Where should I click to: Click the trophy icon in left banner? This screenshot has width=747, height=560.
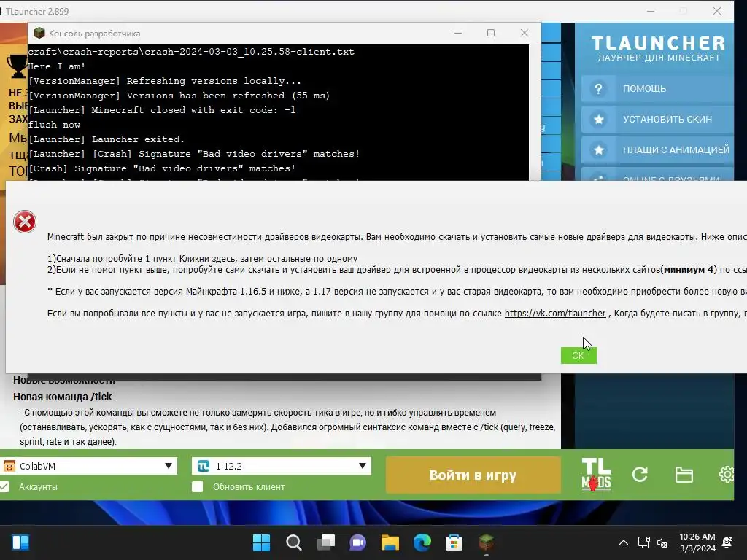(17, 66)
